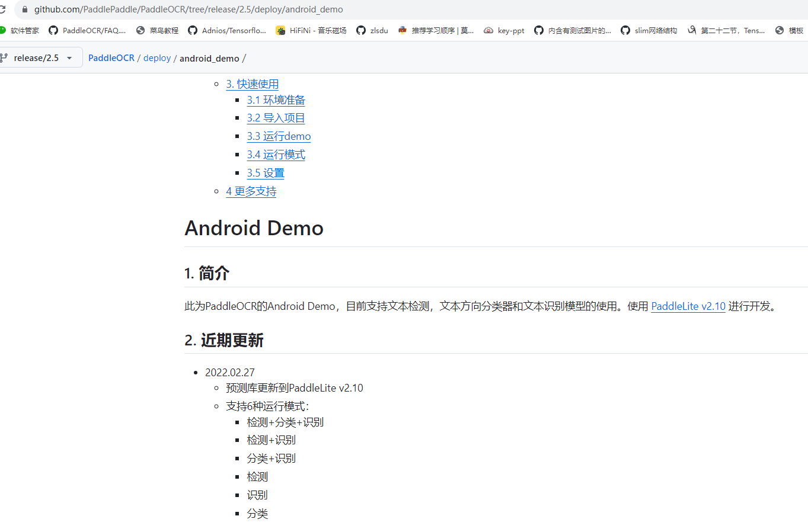Click the 1. 简介 heading

click(206, 273)
